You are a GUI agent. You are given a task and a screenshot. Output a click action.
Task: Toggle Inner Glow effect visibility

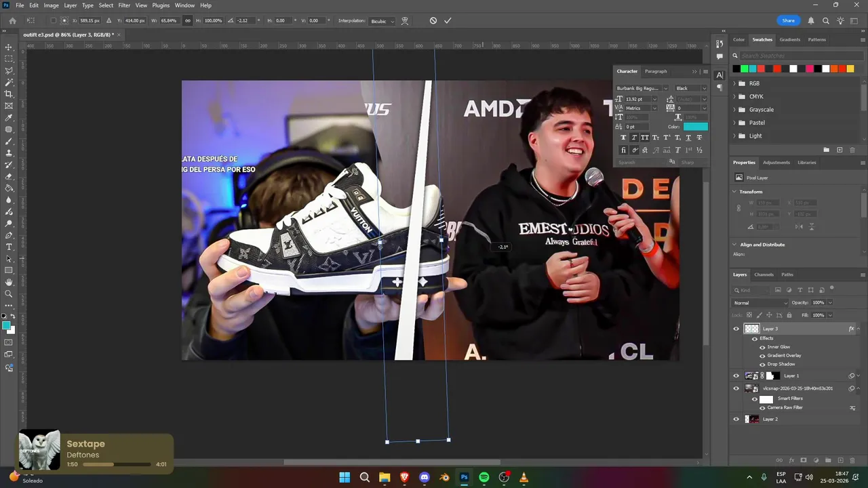(762, 347)
